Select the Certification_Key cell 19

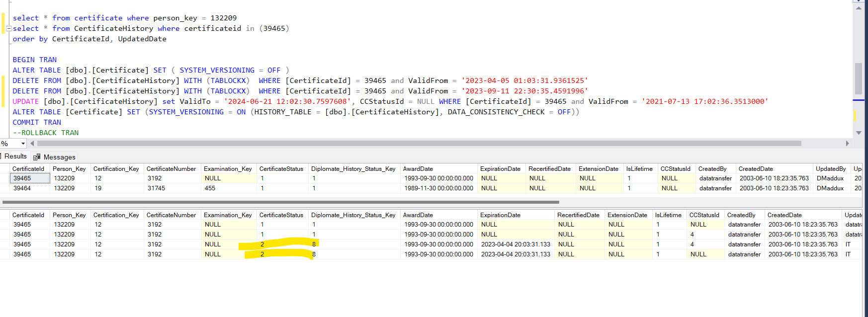(x=117, y=188)
